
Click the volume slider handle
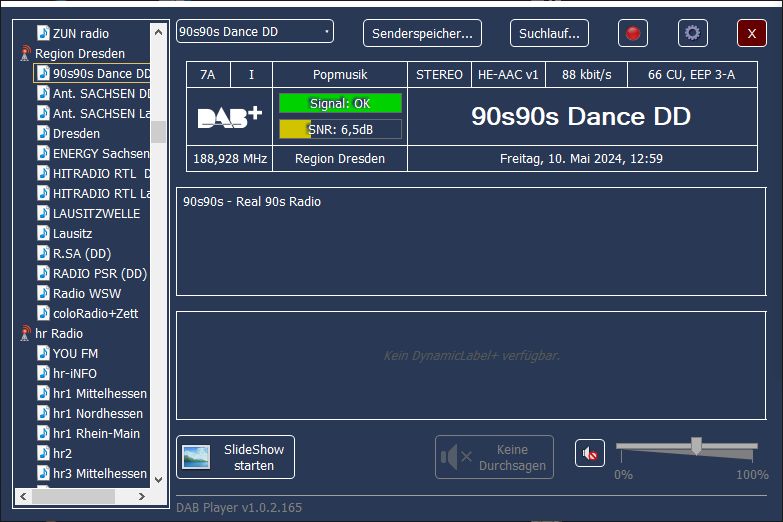(x=696, y=446)
